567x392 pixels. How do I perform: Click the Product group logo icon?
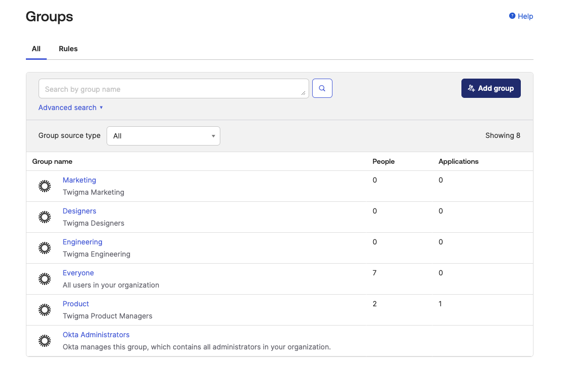tap(45, 310)
